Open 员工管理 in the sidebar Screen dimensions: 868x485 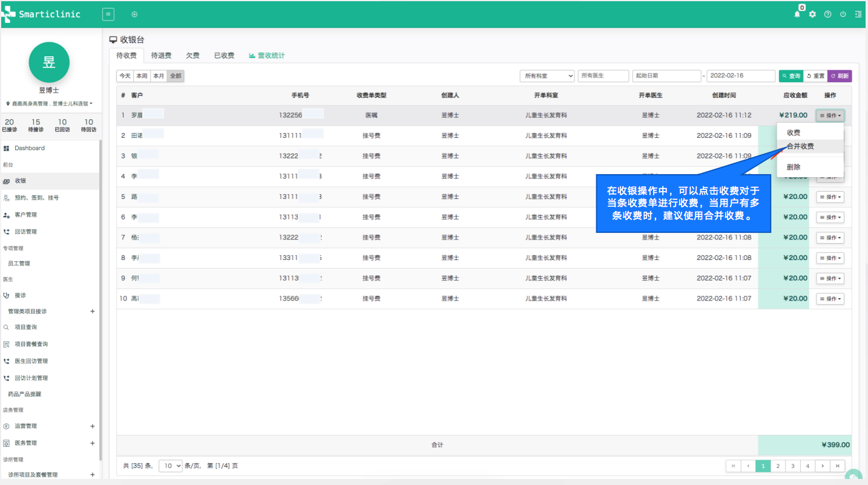[19, 264]
